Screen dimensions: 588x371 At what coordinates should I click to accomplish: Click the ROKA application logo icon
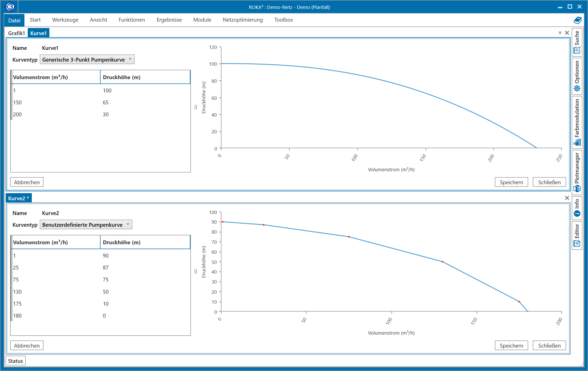(x=10, y=7)
